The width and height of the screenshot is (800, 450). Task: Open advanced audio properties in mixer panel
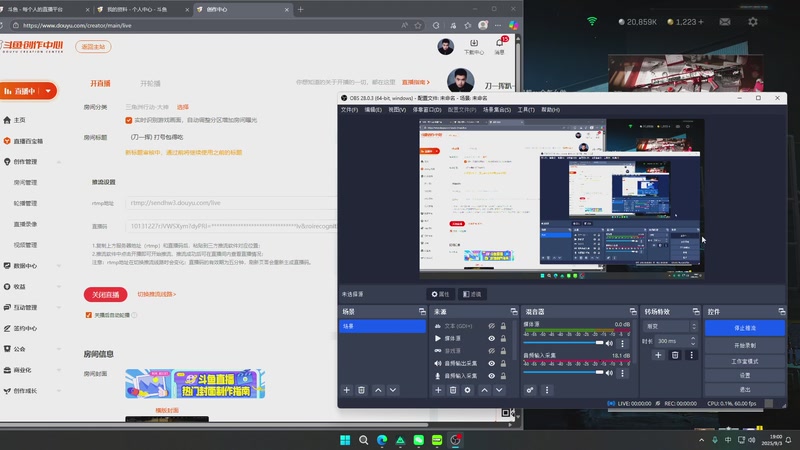[x=530, y=390]
